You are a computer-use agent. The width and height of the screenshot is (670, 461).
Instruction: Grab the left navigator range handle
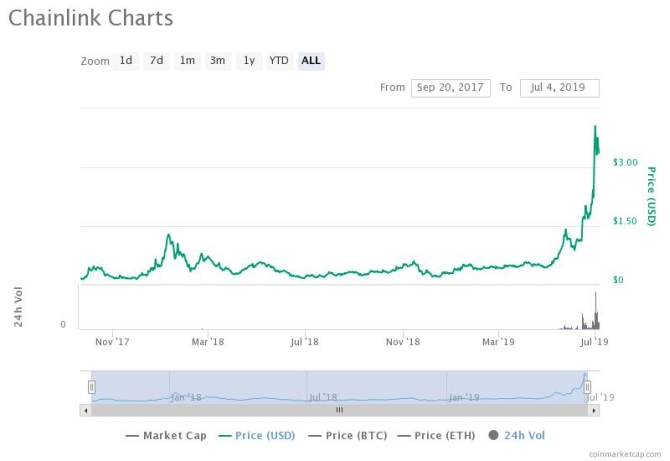pyautogui.click(x=91, y=387)
